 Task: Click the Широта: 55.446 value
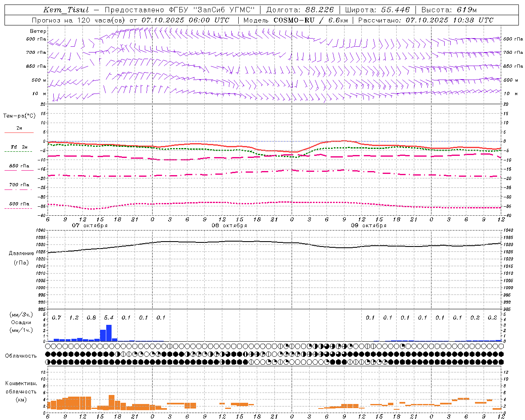click(377, 10)
